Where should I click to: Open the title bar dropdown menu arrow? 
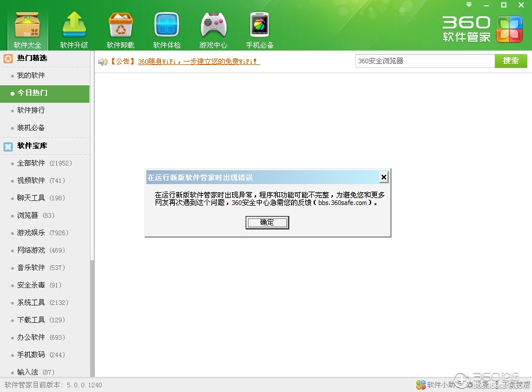[x=469, y=5]
